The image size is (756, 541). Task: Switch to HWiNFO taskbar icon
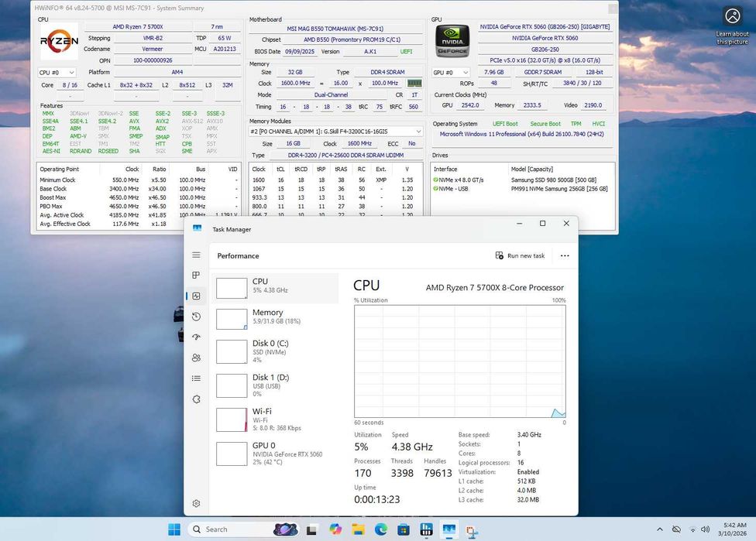[426, 529]
